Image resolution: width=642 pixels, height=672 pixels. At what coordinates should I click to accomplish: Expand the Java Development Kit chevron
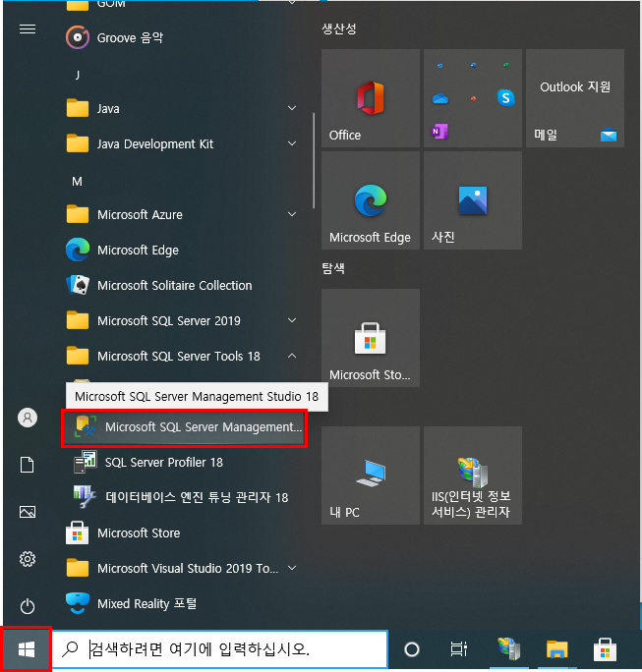point(292,144)
